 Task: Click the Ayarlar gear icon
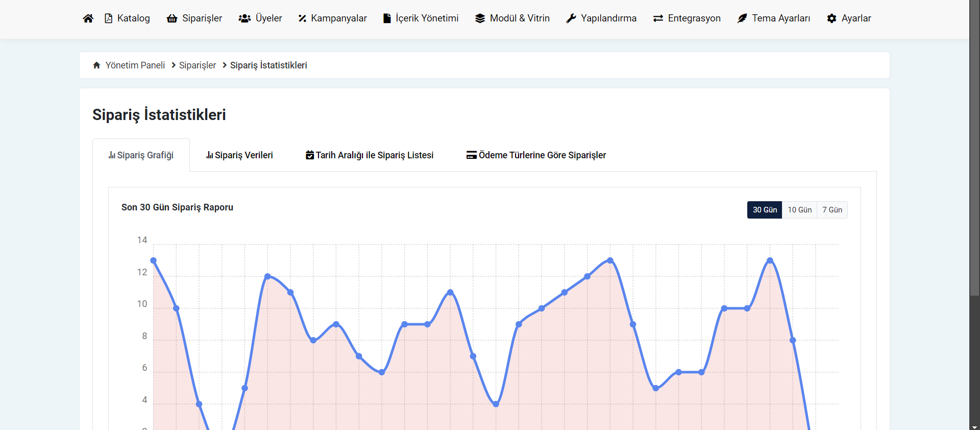(x=831, y=18)
